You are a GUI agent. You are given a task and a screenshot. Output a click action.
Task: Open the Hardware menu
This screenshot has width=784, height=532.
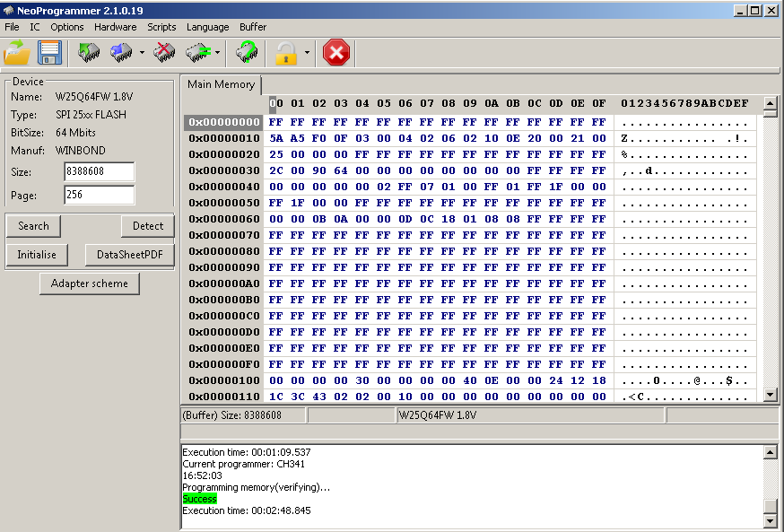click(x=115, y=27)
